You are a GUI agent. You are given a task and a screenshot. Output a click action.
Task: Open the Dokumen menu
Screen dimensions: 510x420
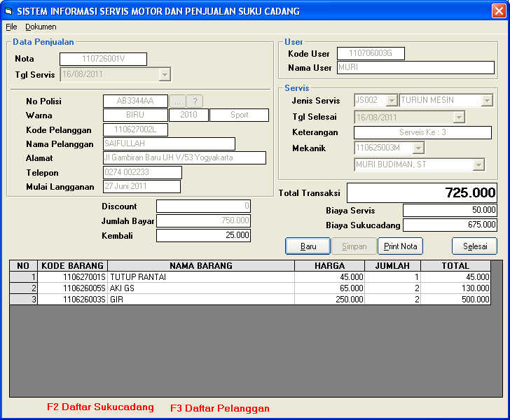pyautogui.click(x=41, y=27)
